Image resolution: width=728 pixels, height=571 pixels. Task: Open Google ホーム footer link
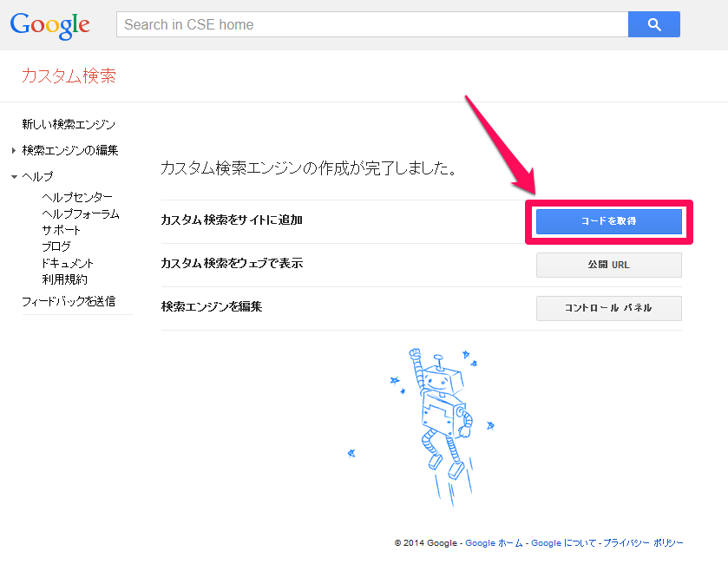pos(494,542)
